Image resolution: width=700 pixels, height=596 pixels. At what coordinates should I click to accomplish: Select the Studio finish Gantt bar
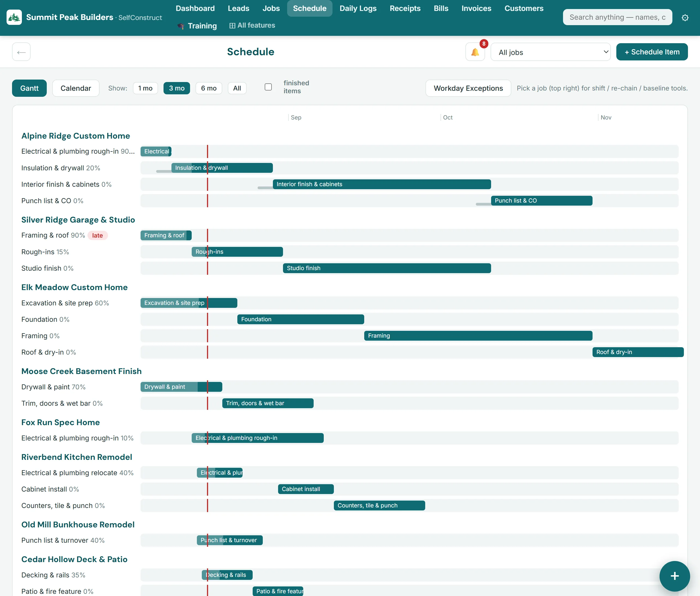(x=387, y=268)
